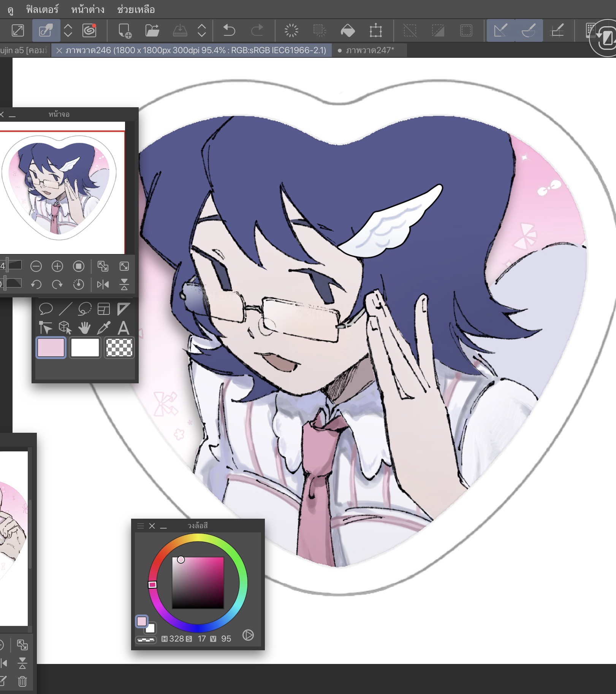This screenshot has height=694, width=616.
Task: Open the color wheel panel menu
Action: tap(140, 526)
